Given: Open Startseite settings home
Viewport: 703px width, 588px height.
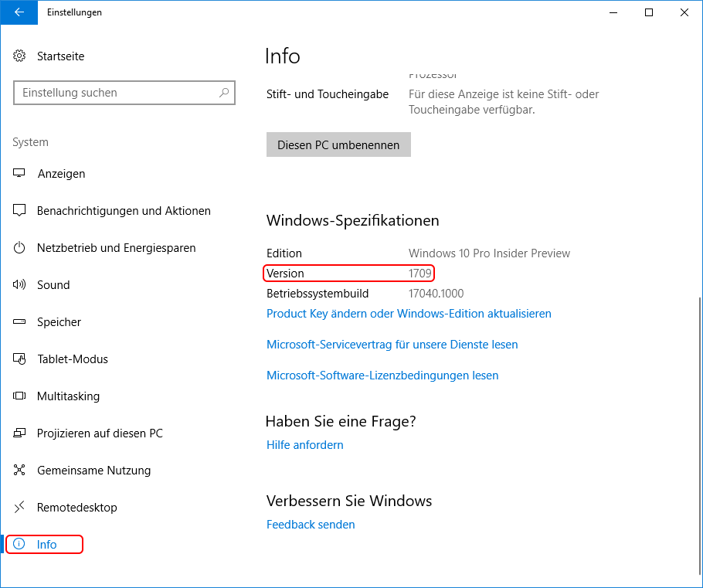Looking at the screenshot, I should [60, 56].
